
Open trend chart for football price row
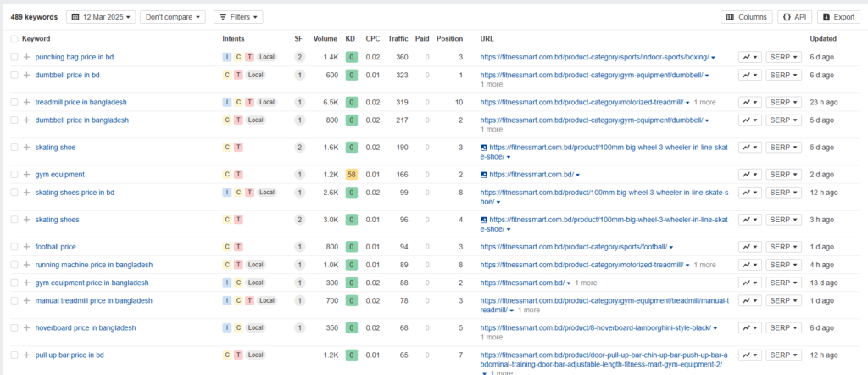(x=749, y=247)
